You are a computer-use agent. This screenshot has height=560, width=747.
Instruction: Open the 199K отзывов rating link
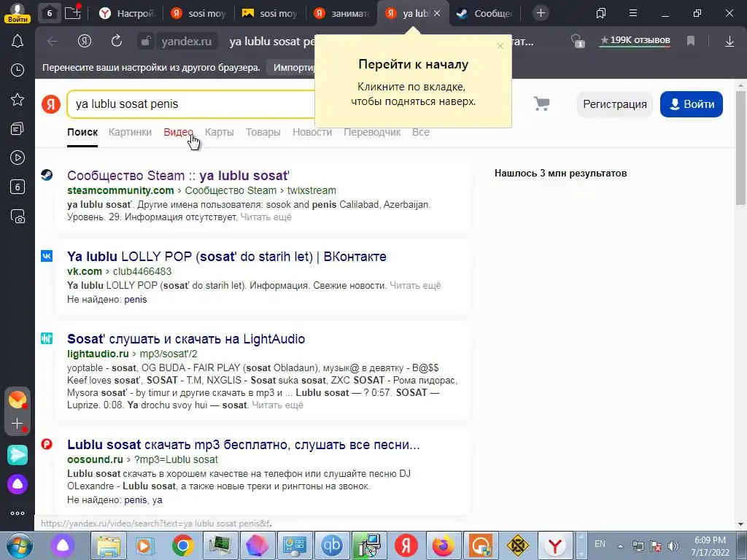(635, 41)
